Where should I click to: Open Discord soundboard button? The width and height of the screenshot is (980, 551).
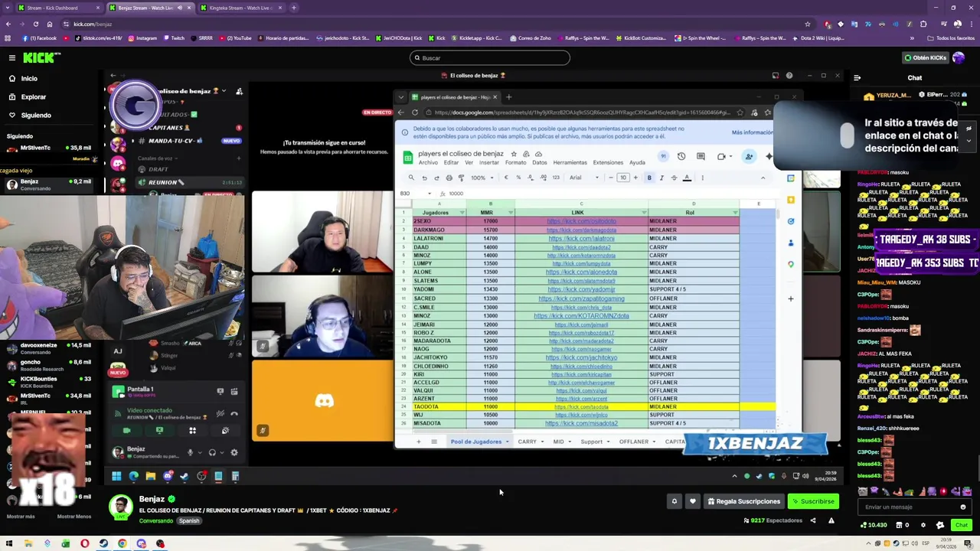(x=225, y=431)
